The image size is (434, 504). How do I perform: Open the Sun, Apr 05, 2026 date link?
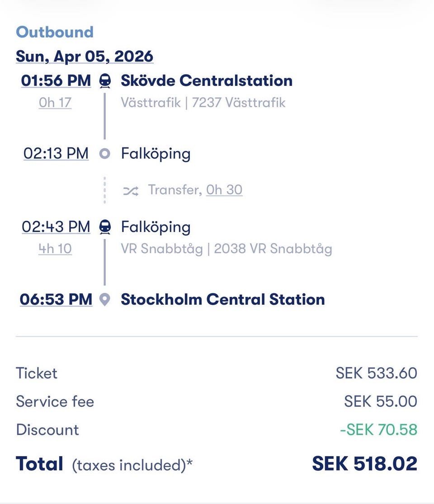85,57
